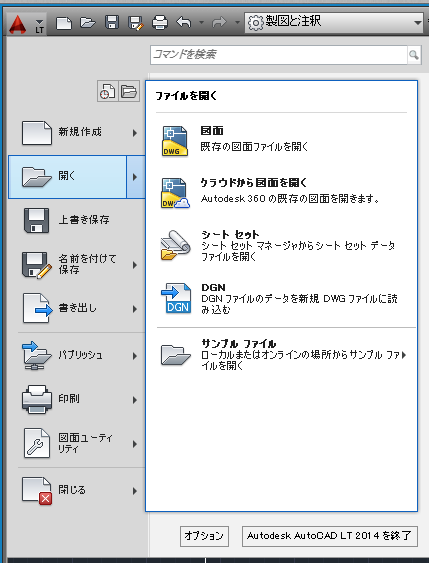The width and height of the screenshot is (429, 563).
Task: Click the パブリッシュ network folder icon
Action: (x=37, y=355)
